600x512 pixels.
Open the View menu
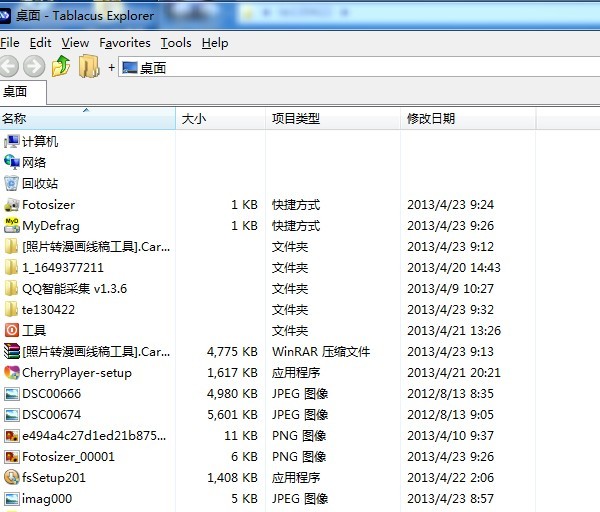coord(75,43)
